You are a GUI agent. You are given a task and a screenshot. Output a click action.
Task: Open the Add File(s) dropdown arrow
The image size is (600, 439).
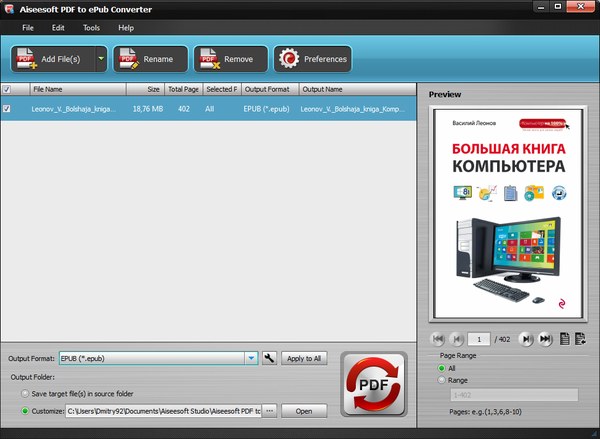tap(101, 59)
